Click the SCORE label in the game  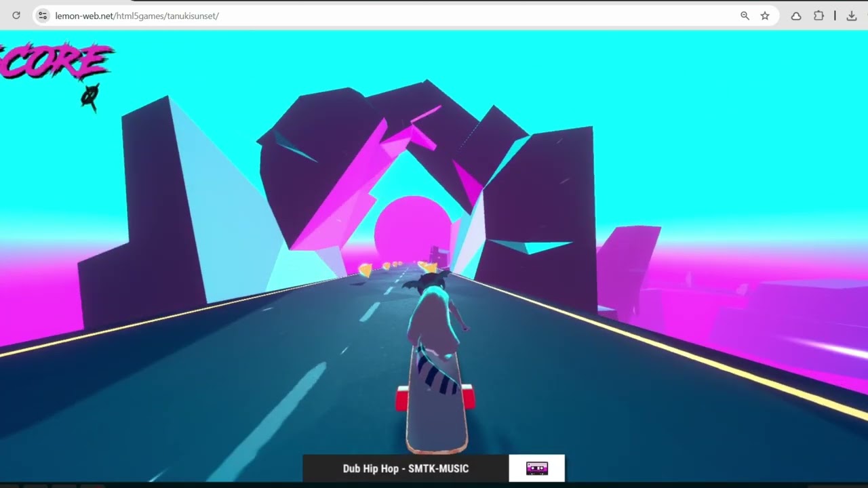(56, 62)
